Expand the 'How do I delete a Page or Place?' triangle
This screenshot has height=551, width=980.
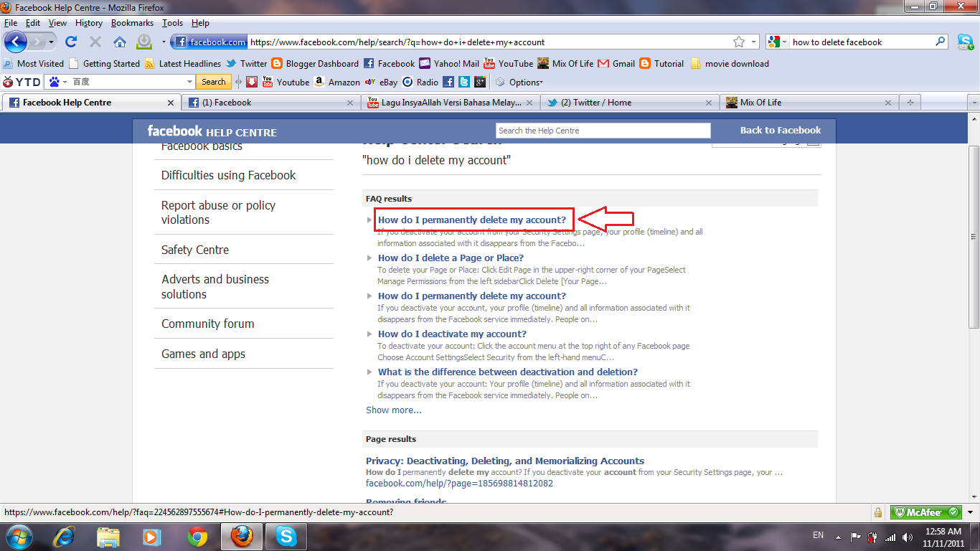click(369, 258)
